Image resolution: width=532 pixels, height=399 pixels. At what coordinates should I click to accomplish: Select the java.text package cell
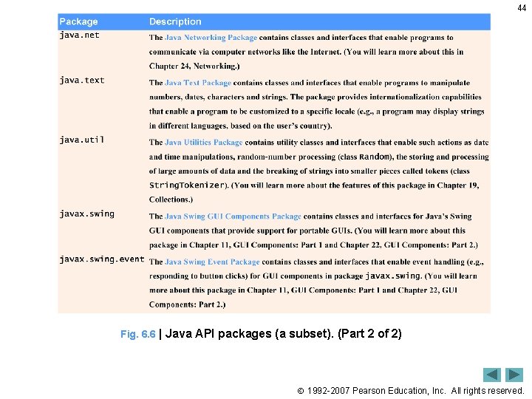[x=82, y=81]
